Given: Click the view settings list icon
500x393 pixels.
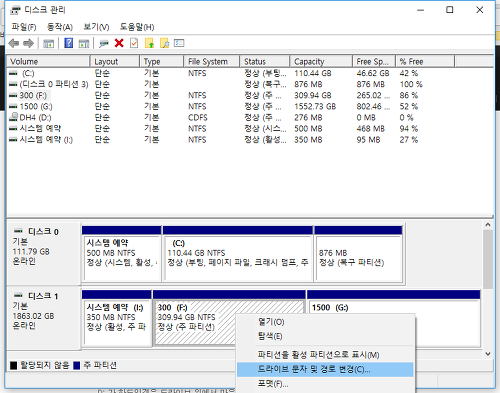Looking at the screenshot, I should tap(179, 43).
